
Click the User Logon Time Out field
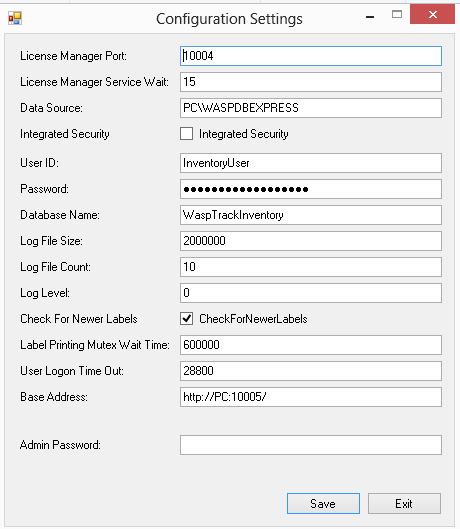(310, 371)
